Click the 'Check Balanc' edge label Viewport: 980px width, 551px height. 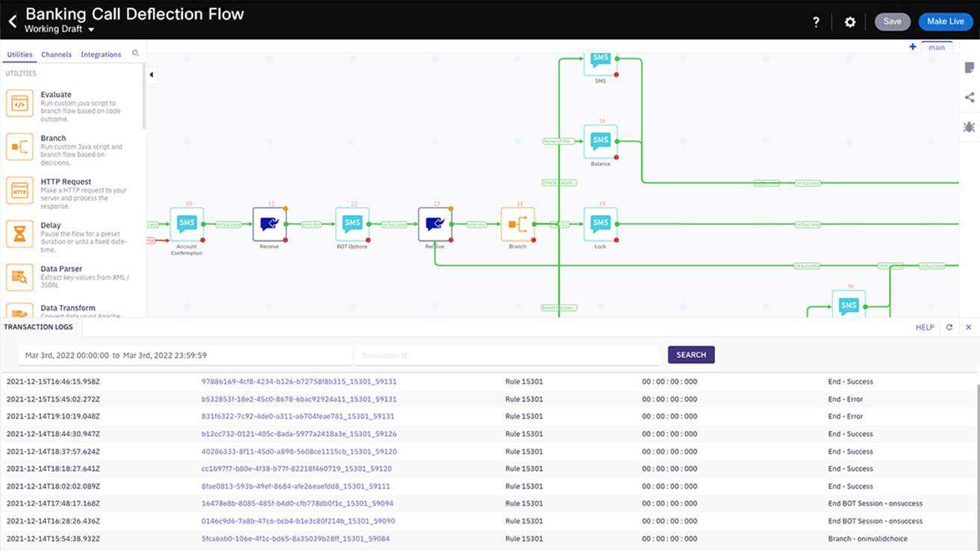[x=559, y=182]
